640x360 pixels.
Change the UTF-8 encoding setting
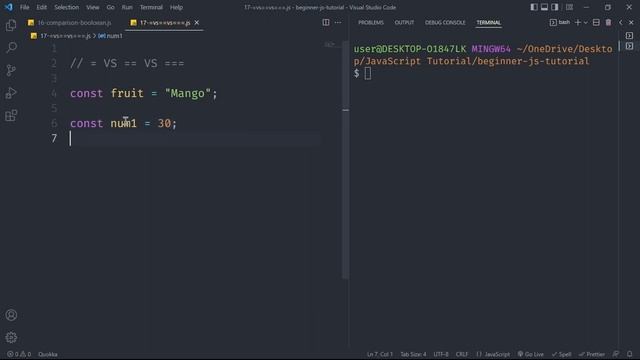(441, 354)
